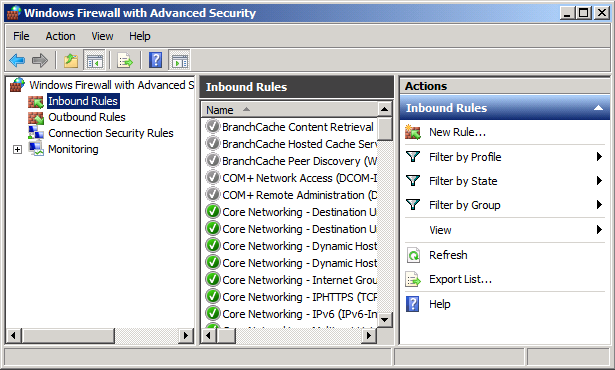Click Filter by State action text
Image resolution: width=615 pixels, height=370 pixels.
point(463,181)
